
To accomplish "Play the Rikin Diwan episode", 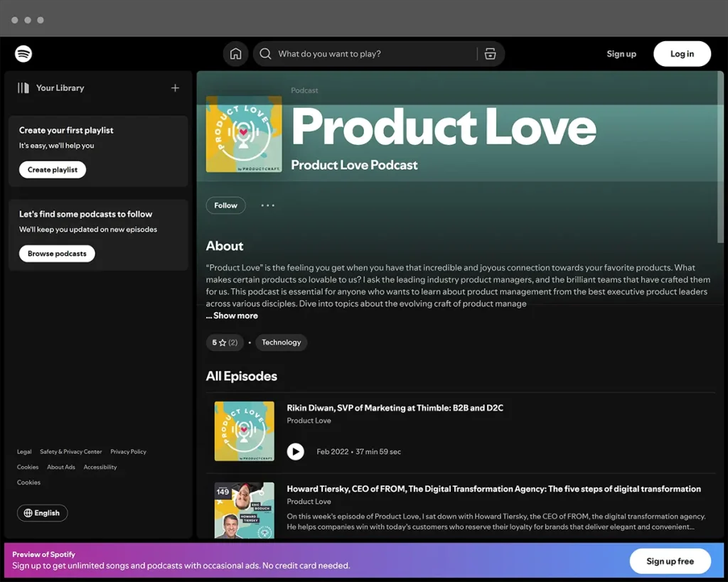I will coord(295,451).
